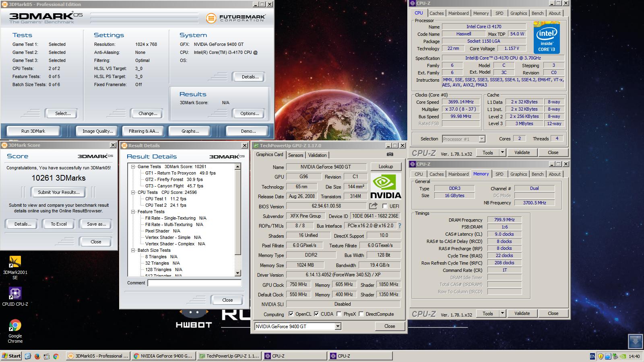Viewport: 644px width, 362px height.
Task: Switch to the Sensors tab in GPU-Z
Action: click(x=295, y=155)
